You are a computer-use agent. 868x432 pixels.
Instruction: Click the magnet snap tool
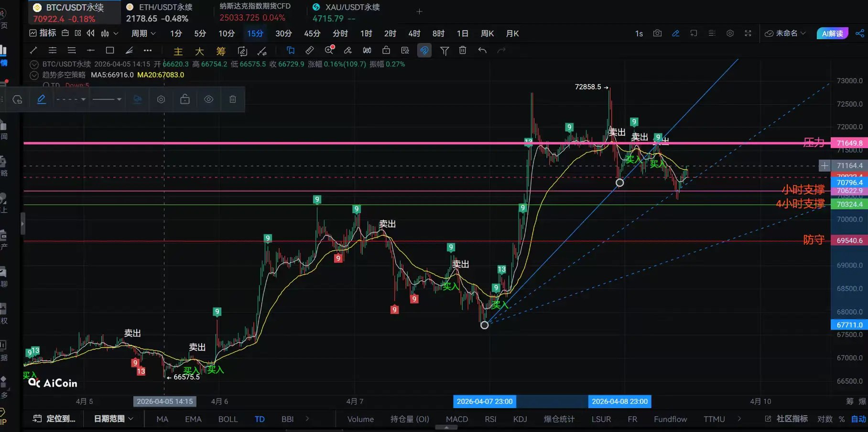[424, 50]
